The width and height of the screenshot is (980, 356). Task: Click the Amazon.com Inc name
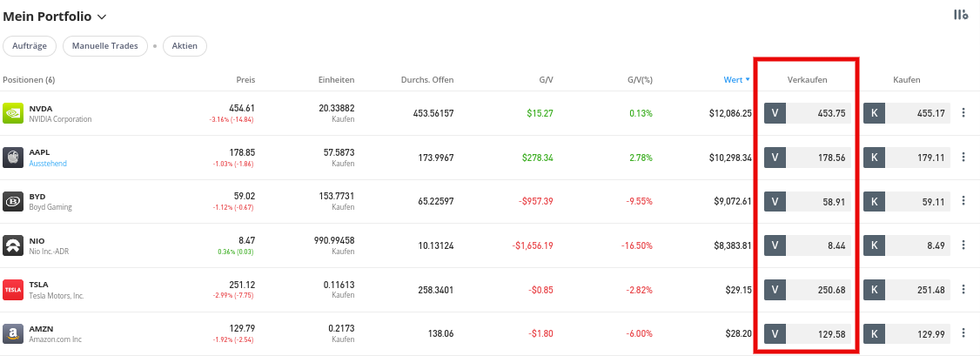click(56, 339)
